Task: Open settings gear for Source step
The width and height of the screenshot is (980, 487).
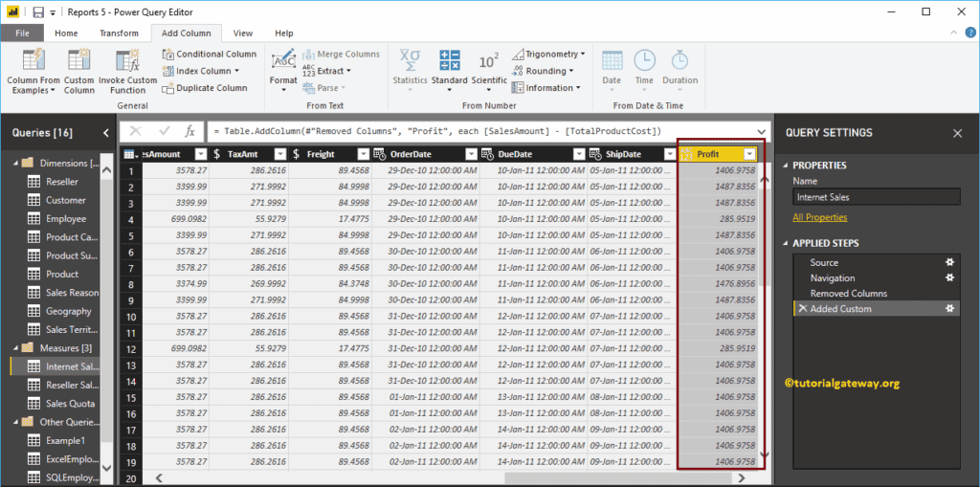Action: coord(950,262)
